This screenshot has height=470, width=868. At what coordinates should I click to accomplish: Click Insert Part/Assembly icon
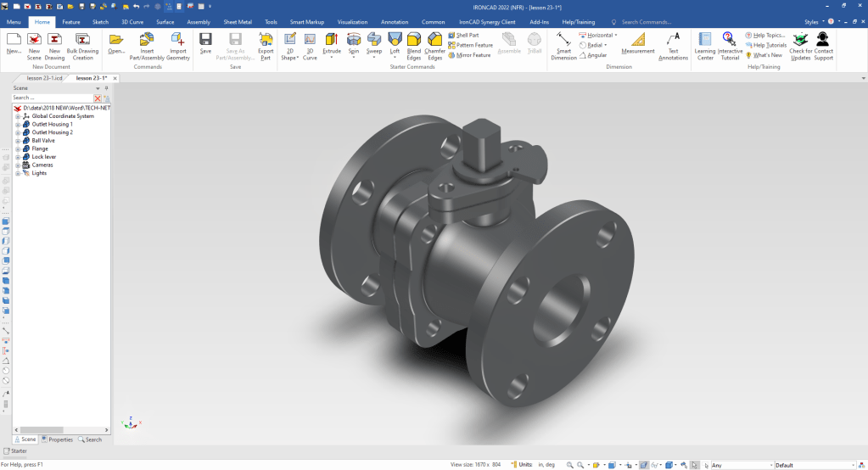coord(147,39)
